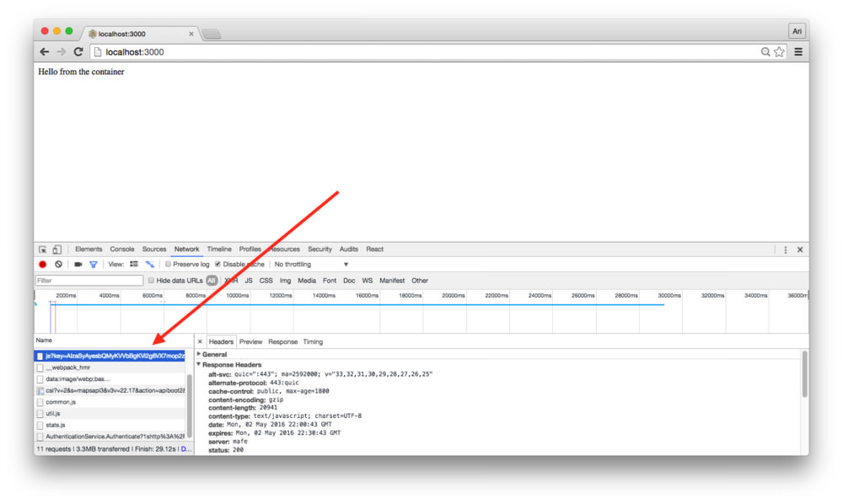Select the inspect element pointer icon
Screen dimensions: 843x504
coord(42,249)
